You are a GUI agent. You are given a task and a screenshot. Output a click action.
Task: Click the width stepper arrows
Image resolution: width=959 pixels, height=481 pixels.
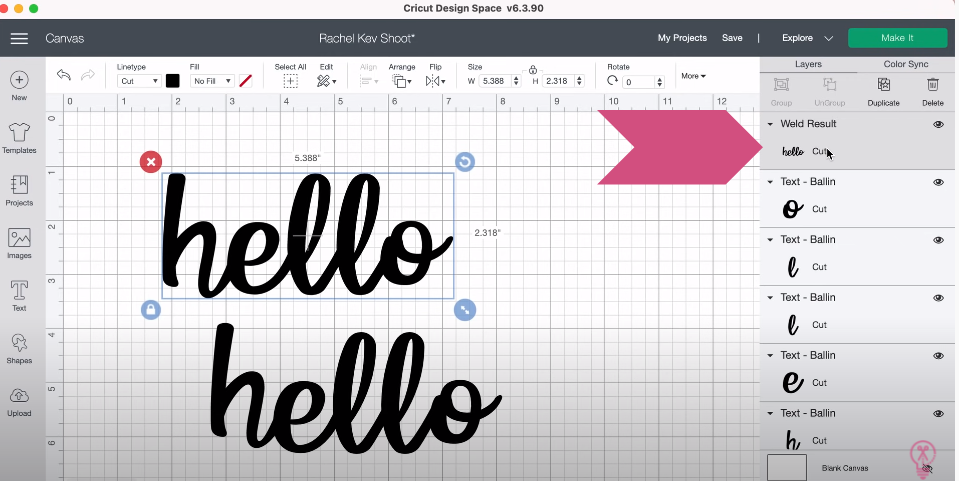point(516,81)
